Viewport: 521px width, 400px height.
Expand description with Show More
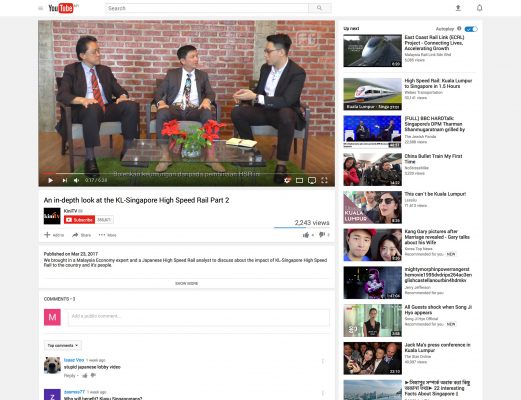pos(186,283)
